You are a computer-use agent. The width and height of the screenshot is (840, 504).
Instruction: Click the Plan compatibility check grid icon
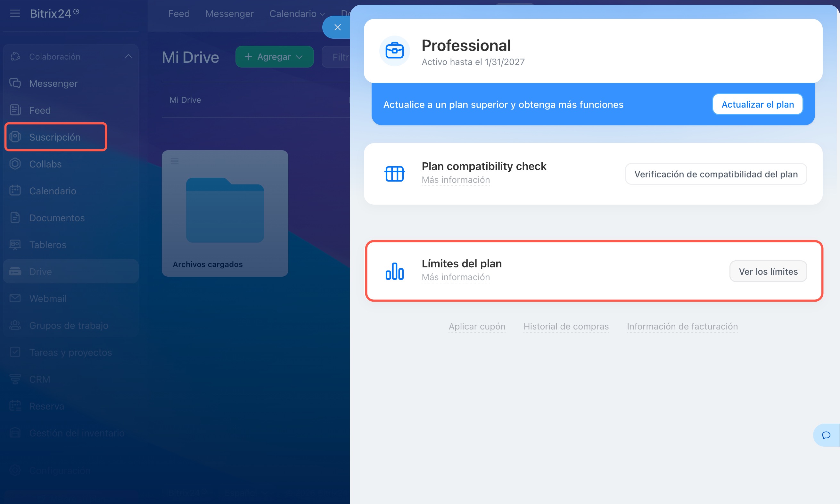click(x=394, y=174)
